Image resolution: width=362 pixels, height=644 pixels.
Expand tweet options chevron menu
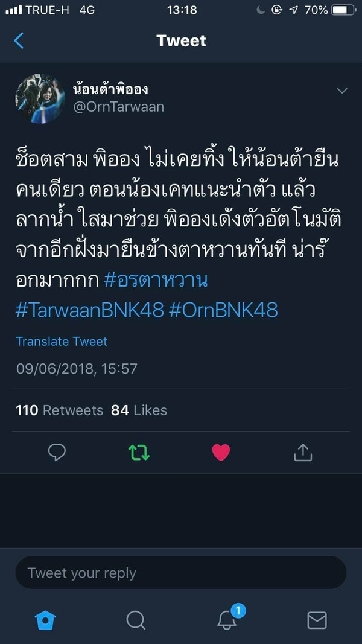coord(342,91)
